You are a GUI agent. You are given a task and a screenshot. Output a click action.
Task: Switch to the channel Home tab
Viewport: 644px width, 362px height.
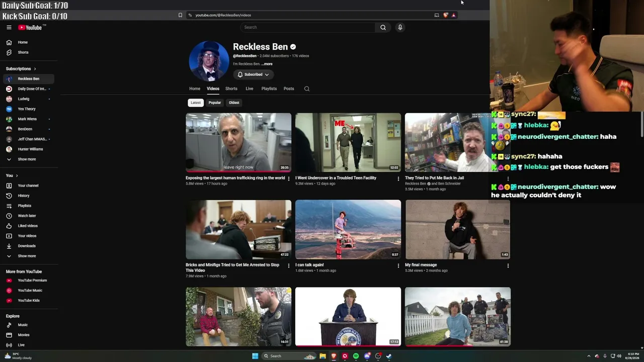point(195,88)
